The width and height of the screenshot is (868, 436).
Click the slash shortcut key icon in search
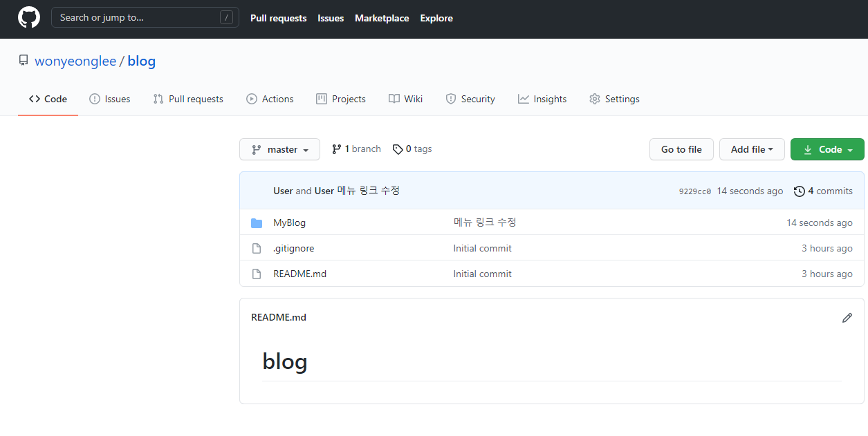tap(226, 17)
